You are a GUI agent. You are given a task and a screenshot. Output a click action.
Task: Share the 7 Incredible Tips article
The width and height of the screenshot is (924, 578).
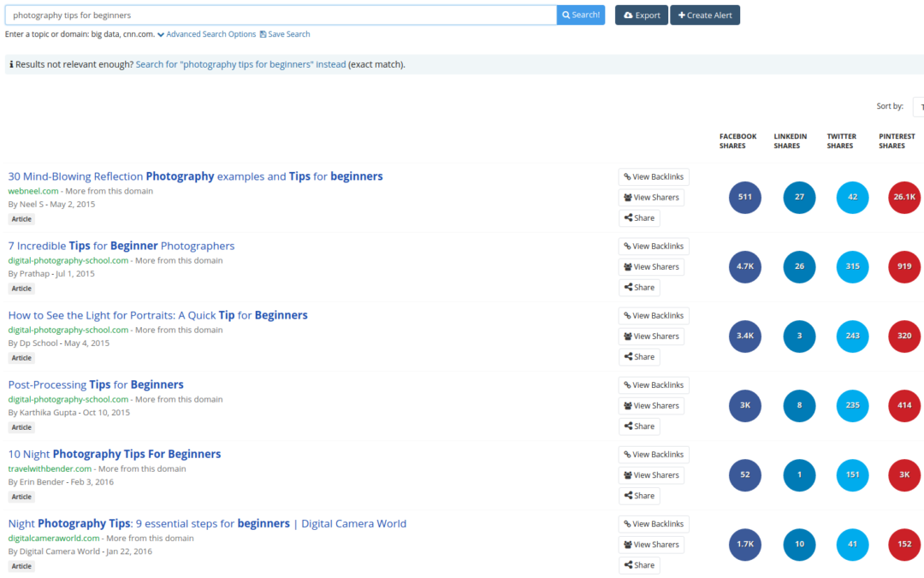pos(639,288)
